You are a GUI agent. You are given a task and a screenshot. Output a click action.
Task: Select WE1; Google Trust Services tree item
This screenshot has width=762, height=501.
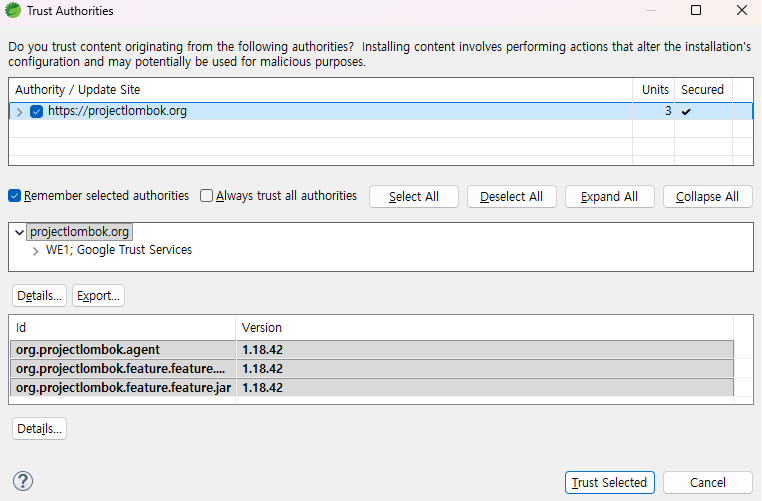[119, 250]
